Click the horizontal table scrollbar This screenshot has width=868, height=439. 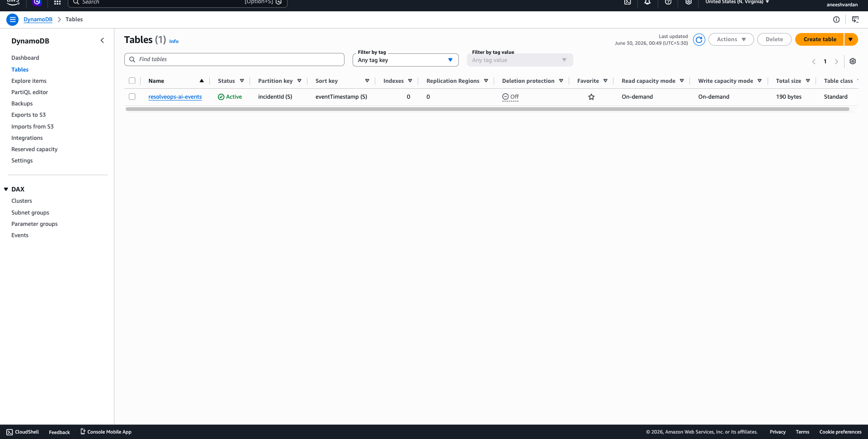pyautogui.click(x=487, y=109)
